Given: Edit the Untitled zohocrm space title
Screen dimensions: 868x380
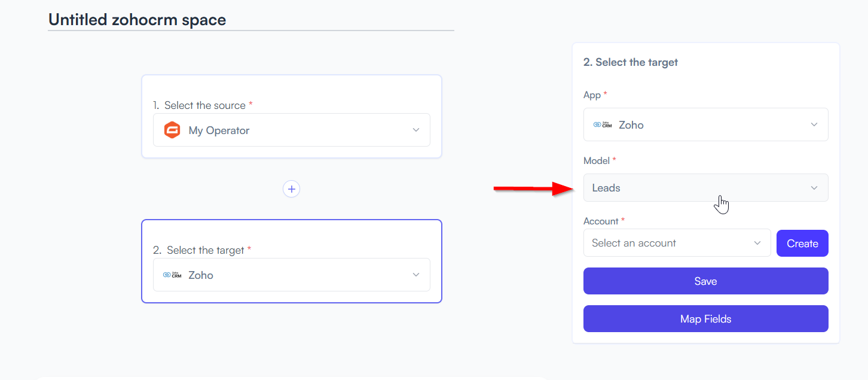Looking at the screenshot, I should click(x=137, y=20).
